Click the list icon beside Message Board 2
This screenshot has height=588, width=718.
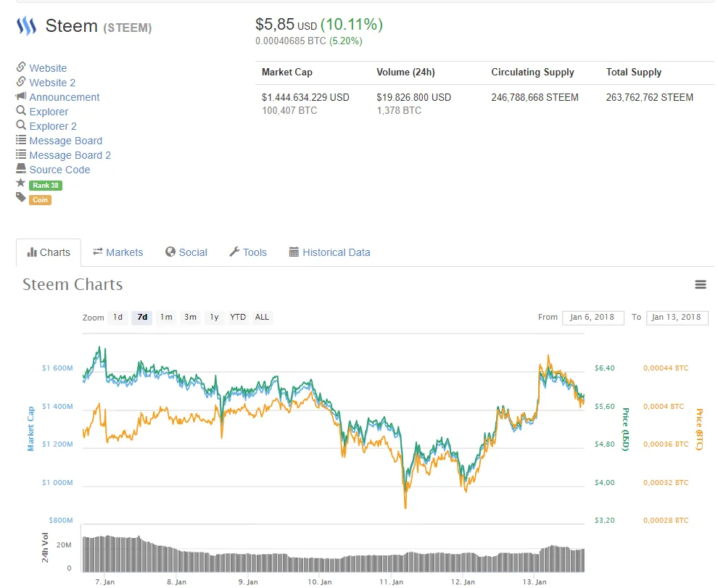[20, 154]
